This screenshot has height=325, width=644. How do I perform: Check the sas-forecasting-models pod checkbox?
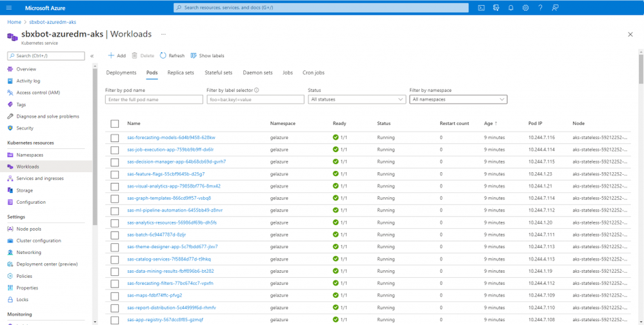(115, 138)
